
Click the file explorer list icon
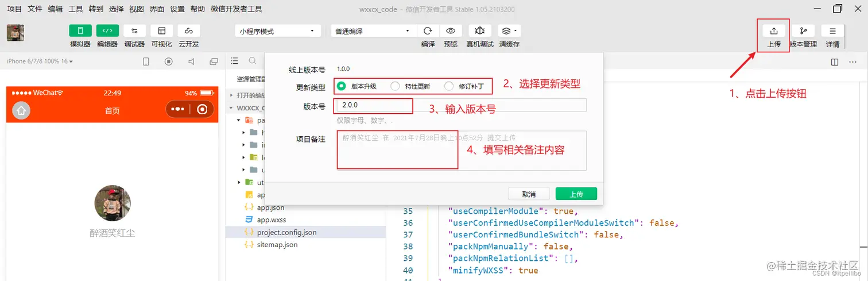pyautogui.click(x=234, y=61)
